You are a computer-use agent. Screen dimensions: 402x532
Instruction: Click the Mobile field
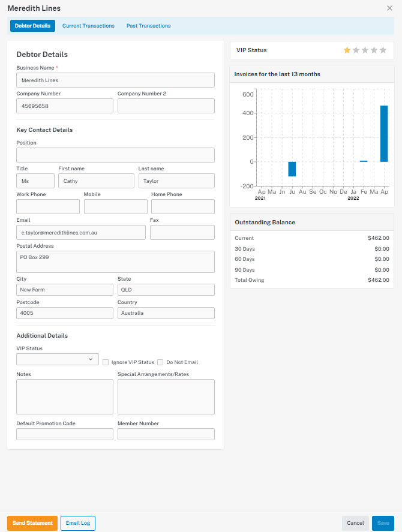[115, 207]
